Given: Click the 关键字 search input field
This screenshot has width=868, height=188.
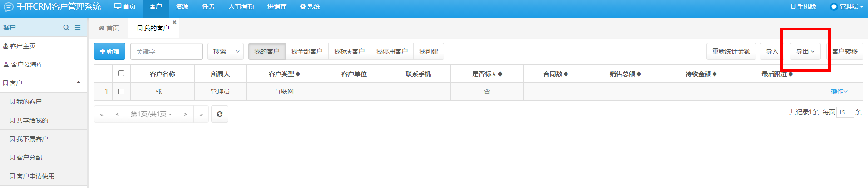Looking at the screenshot, I should coord(167,51).
